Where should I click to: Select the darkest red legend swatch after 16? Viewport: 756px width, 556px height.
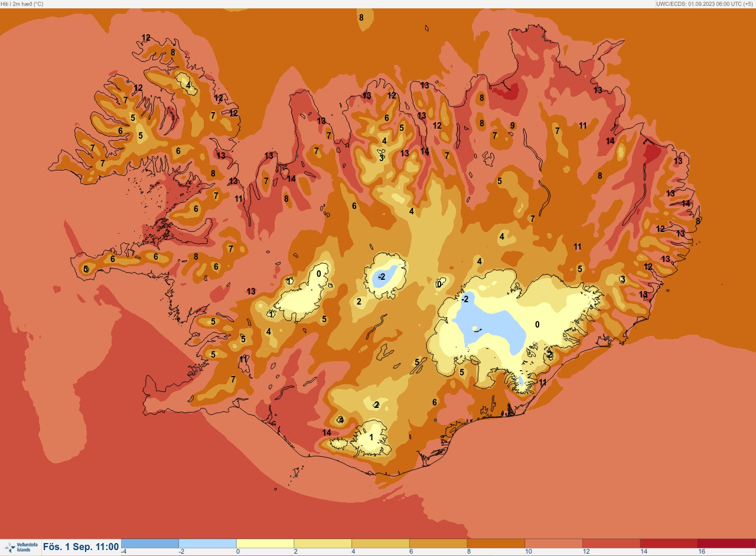pos(727,543)
